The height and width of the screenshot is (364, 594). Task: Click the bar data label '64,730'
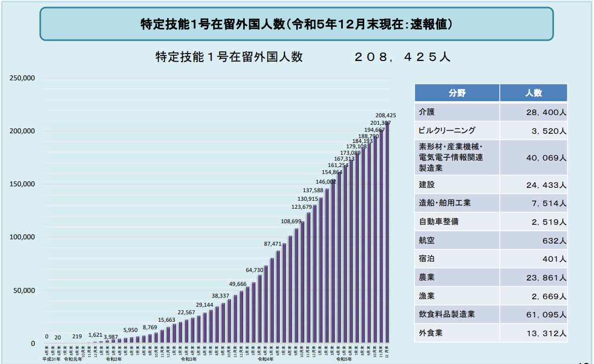(254, 270)
